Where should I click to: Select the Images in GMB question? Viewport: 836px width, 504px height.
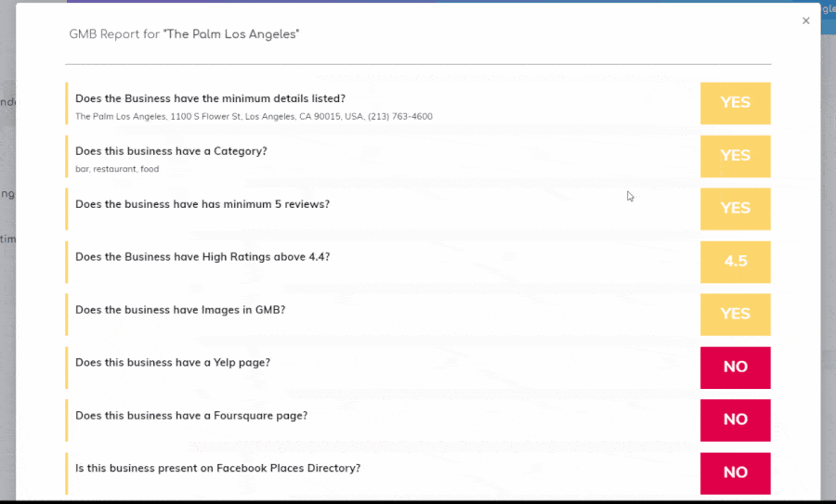point(179,310)
